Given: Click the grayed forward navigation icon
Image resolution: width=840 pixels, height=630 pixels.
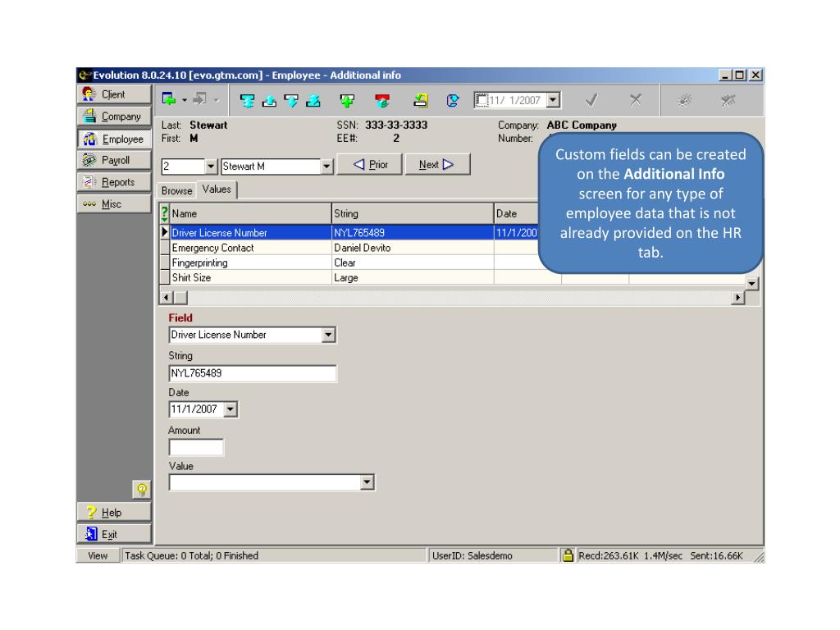Looking at the screenshot, I should point(200,99).
